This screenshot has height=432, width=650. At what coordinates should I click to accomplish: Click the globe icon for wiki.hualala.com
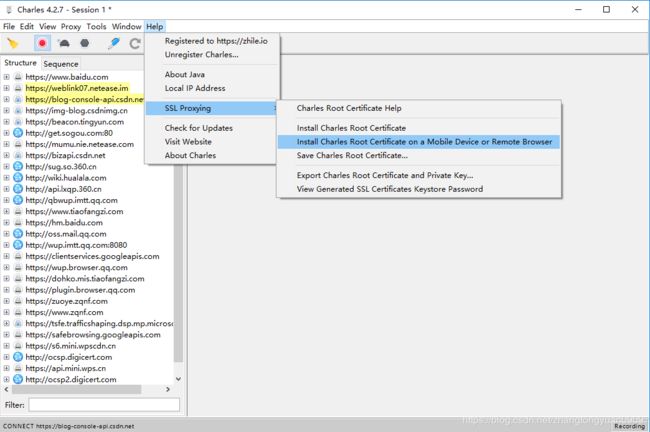click(18, 178)
